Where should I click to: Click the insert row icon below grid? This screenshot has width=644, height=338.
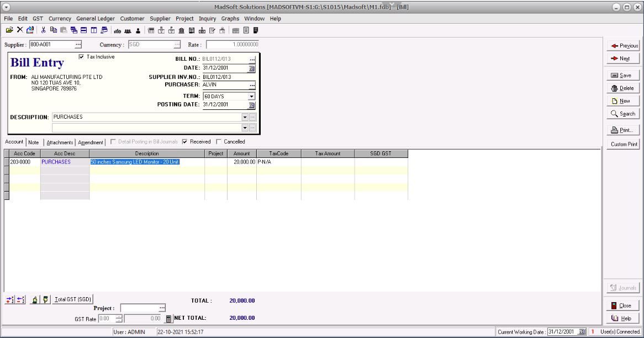(x=10, y=300)
